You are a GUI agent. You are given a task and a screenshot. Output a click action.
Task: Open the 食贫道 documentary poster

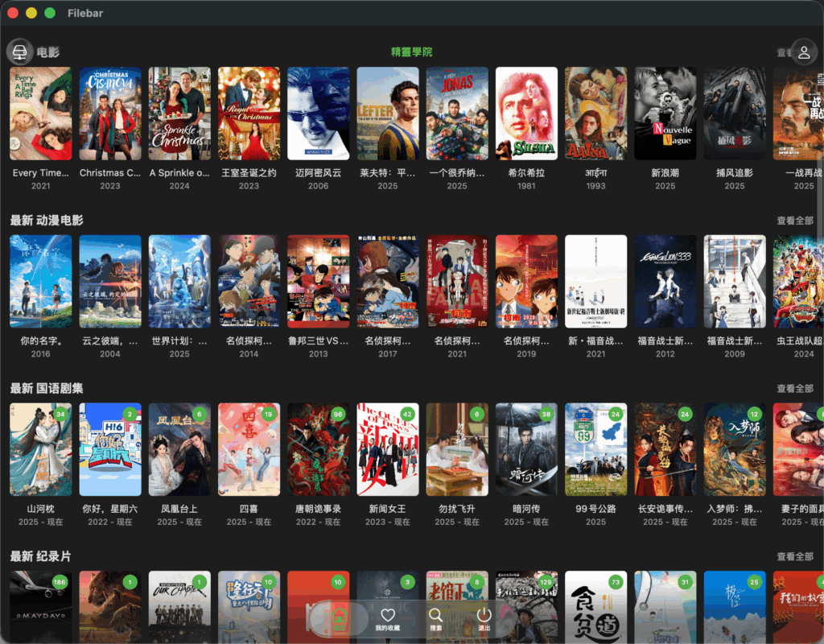pyautogui.click(x=595, y=607)
